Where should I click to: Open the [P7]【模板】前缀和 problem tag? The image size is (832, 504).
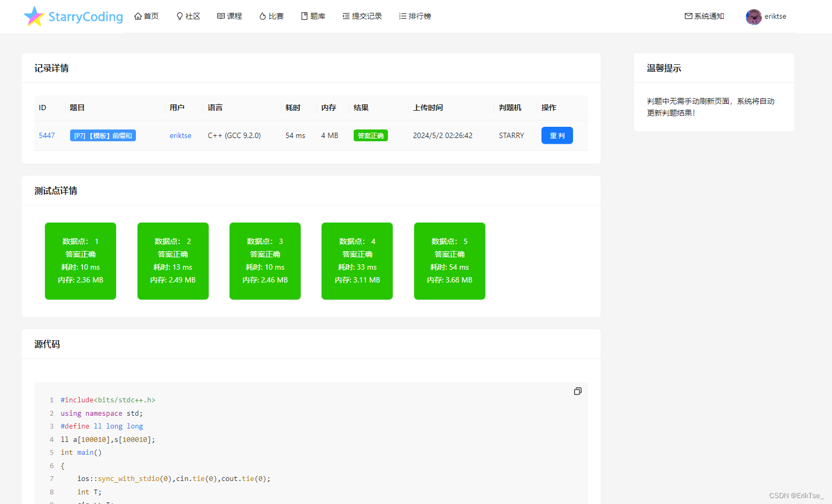pyautogui.click(x=103, y=135)
